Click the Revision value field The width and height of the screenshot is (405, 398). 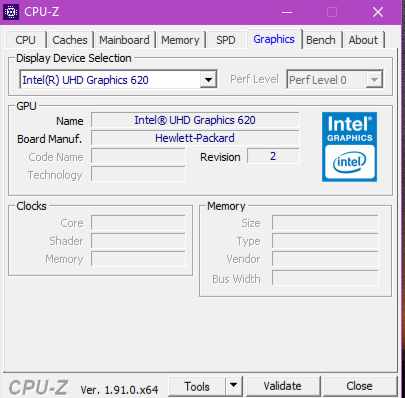pos(273,156)
